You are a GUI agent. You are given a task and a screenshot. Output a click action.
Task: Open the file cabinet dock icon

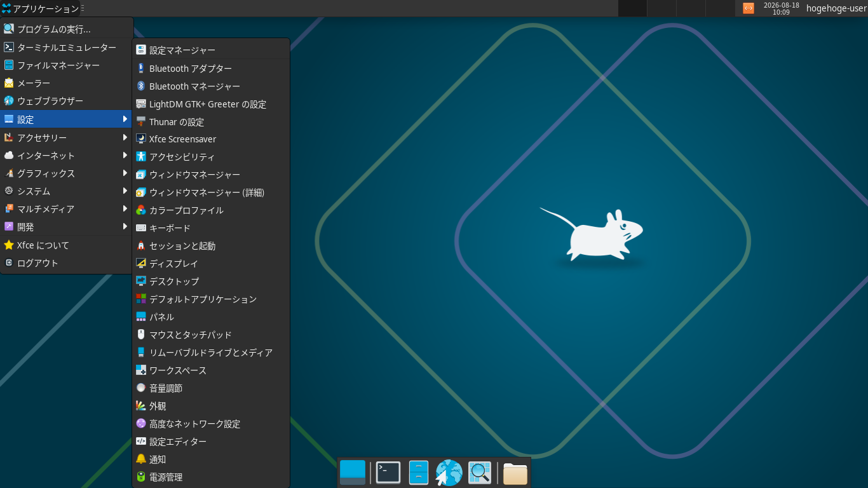point(419,473)
